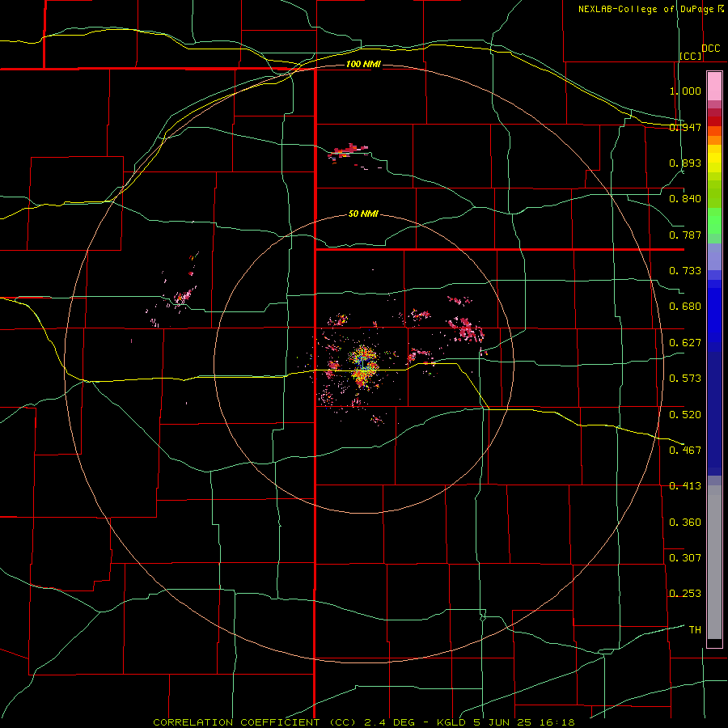Select the 0.307 legend value
This screenshot has height=728, width=728.
[x=685, y=558]
